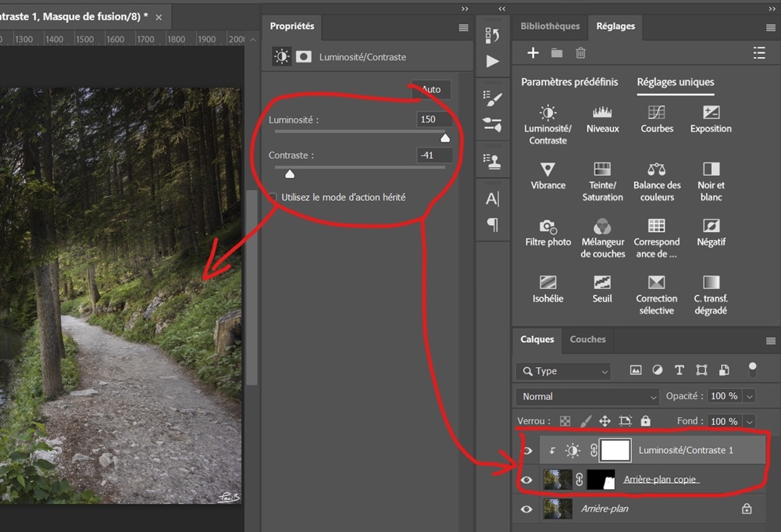Add the Négatif adjustment
Image resolution: width=781 pixels, height=532 pixels.
click(711, 233)
